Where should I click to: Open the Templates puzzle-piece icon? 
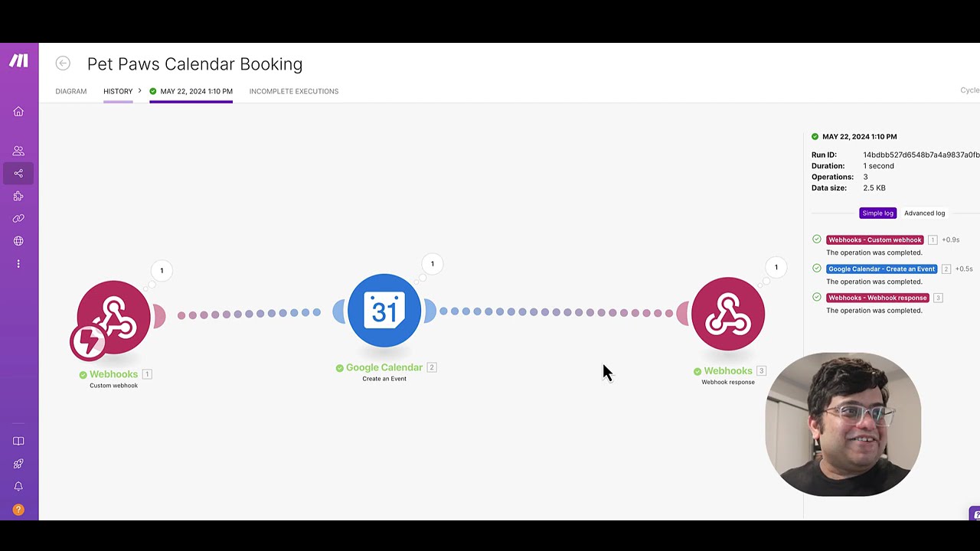[x=18, y=196]
